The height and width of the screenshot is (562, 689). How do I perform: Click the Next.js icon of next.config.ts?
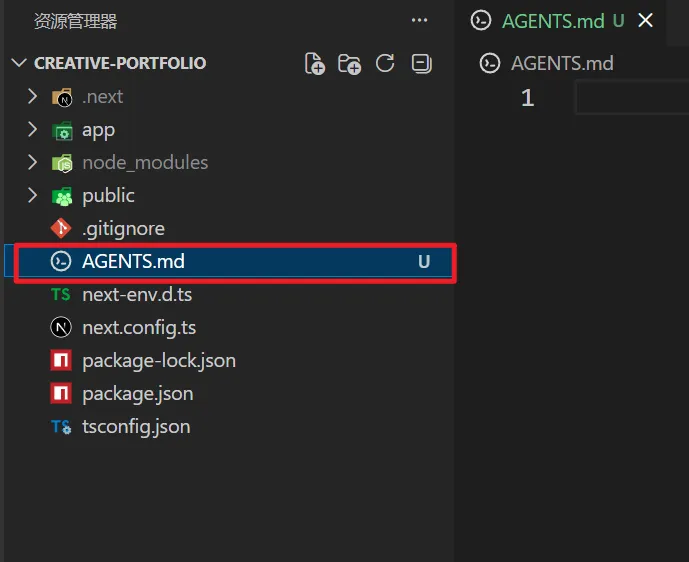coord(61,327)
